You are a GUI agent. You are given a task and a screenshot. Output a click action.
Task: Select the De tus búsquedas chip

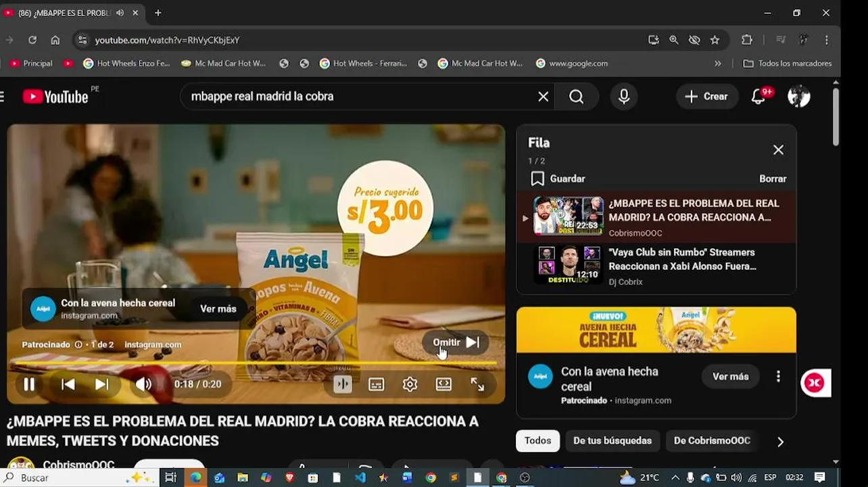click(612, 440)
